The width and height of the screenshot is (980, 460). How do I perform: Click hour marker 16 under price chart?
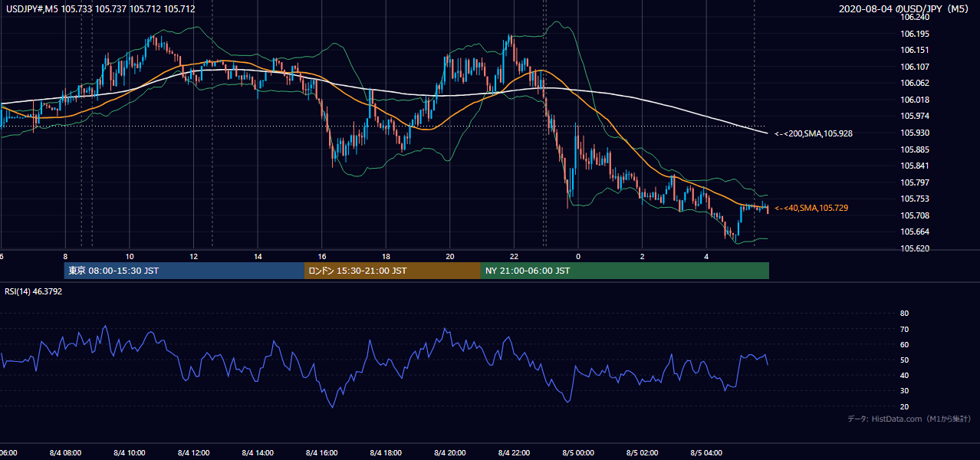pos(321,256)
